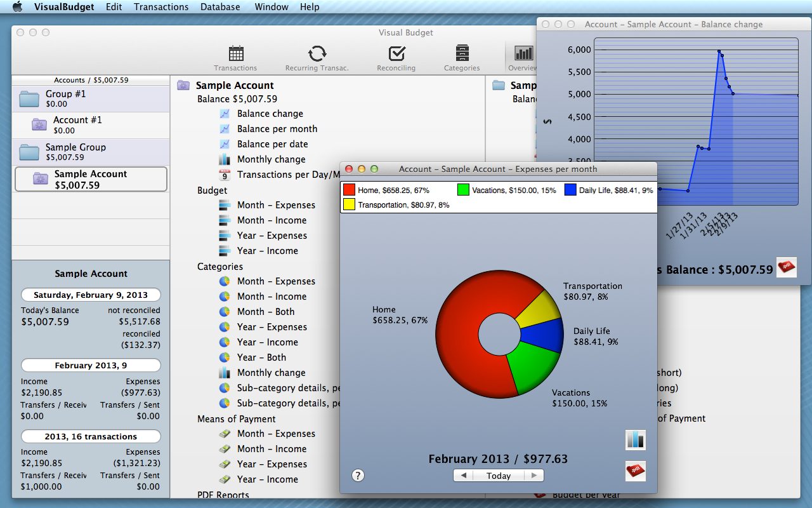Open Means of Payment Month – Income report
This screenshot has width=812, height=508.
coord(272,449)
